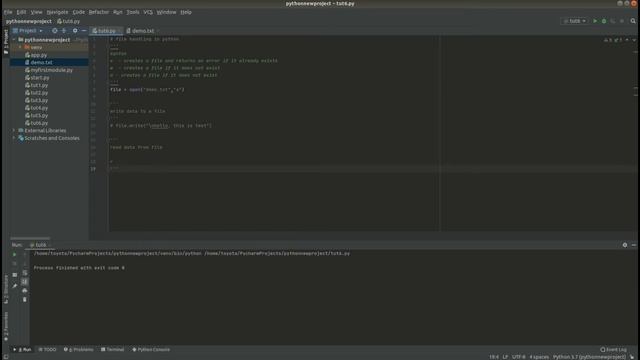
Task: Clear console output with trash icon
Action: point(24,300)
